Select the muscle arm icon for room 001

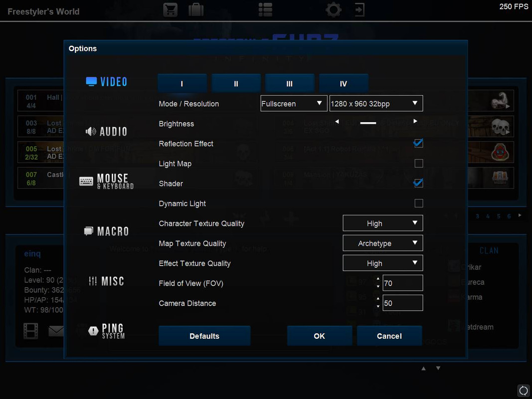[x=500, y=100]
